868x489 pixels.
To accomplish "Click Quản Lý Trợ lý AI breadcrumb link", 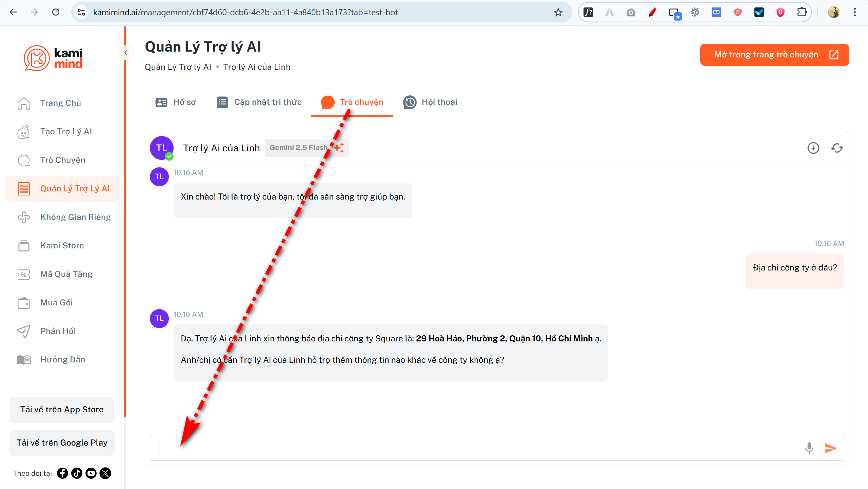I will point(178,67).
